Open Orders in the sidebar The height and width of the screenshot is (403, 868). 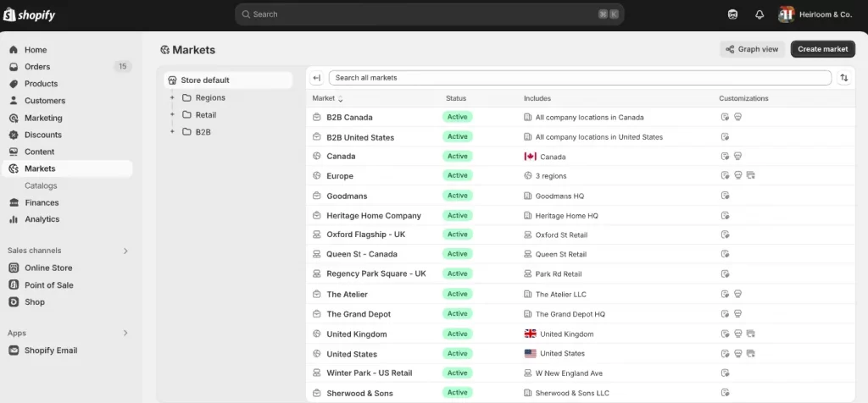coord(37,67)
